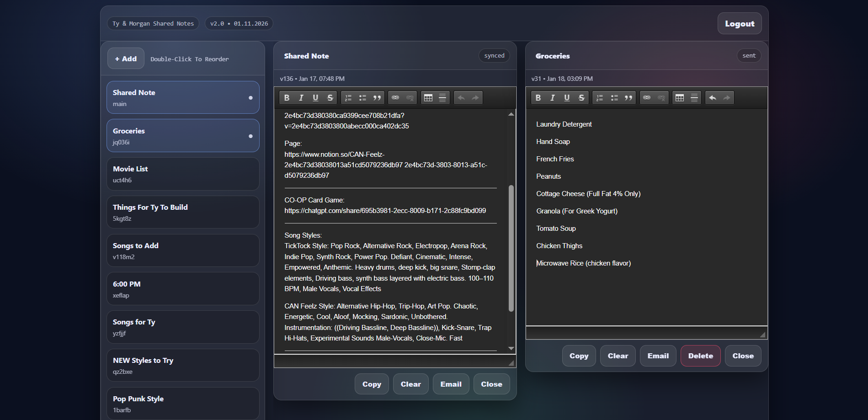The width and height of the screenshot is (868, 420).
Task: Insert a bullet list in the Groceries editor
Action: tap(614, 97)
